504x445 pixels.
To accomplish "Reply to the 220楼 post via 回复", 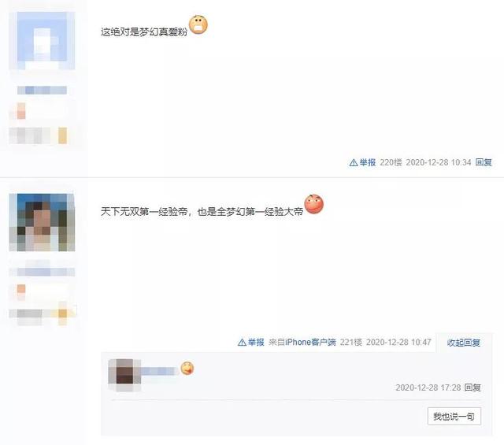I will coord(484,162).
